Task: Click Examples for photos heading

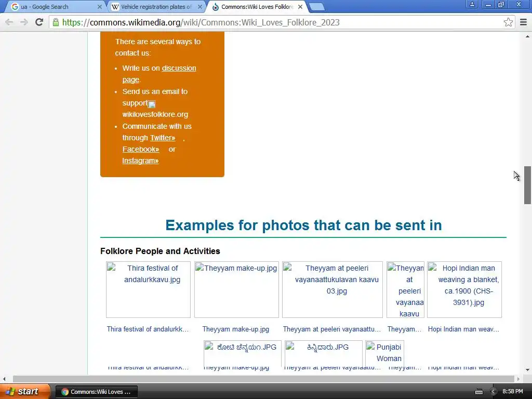Action: pyautogui.click(x=303, y=225)
